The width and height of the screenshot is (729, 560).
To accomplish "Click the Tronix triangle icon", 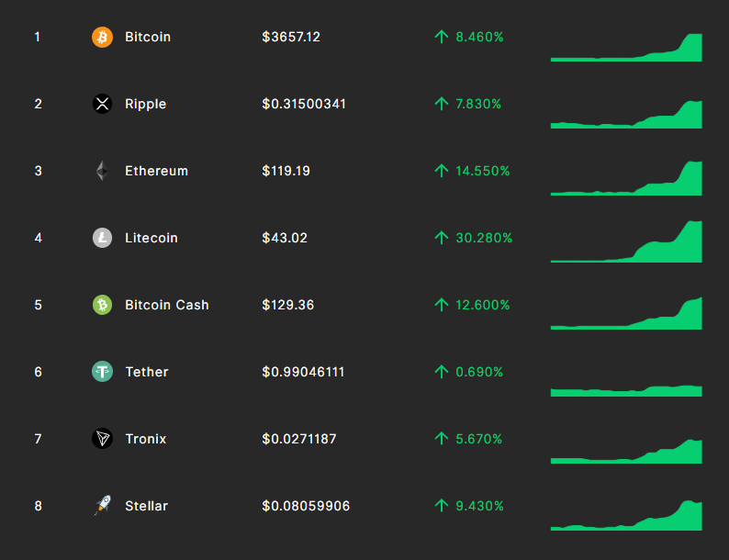I will [x=102, y=438].
